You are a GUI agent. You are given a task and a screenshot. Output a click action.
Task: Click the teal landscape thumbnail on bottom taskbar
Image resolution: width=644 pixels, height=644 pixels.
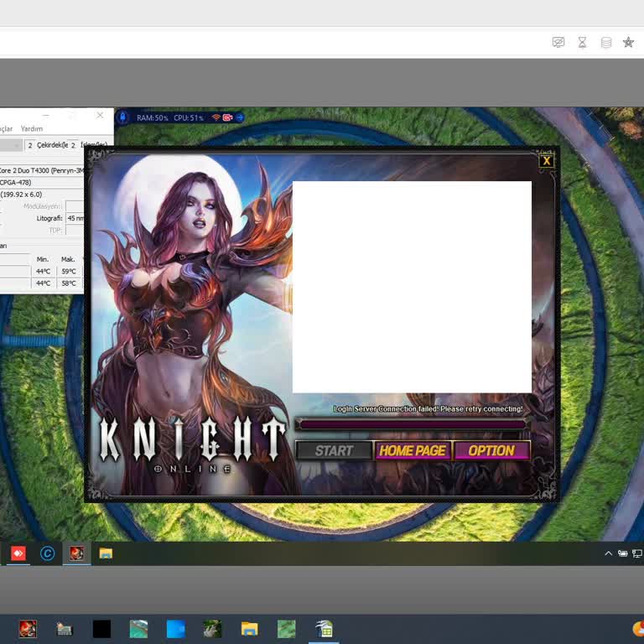(138, 629)
